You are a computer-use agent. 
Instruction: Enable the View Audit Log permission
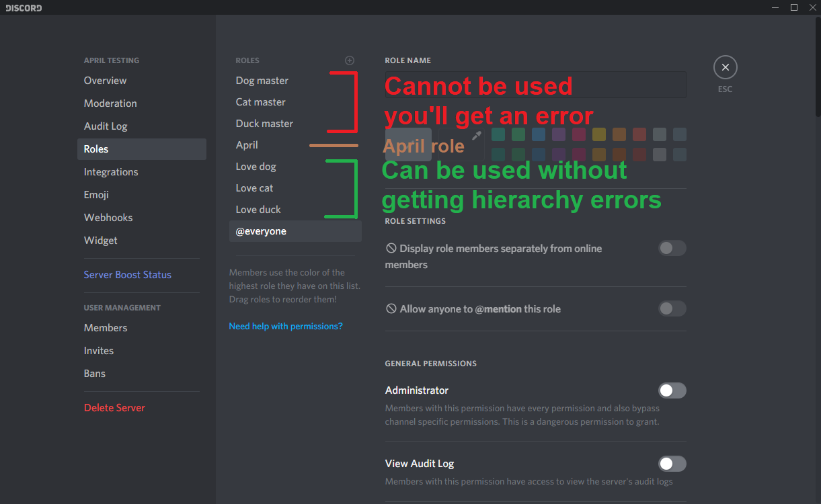[672, 464]
